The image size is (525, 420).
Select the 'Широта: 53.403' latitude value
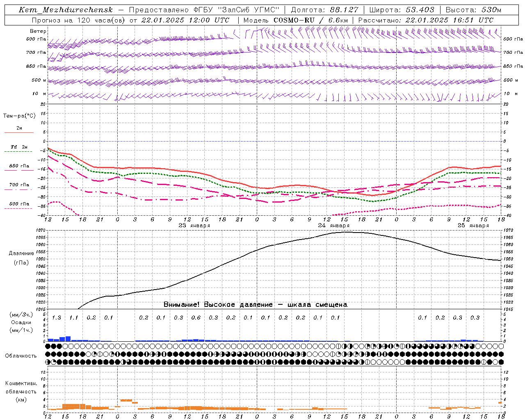click(x=402, y=10)
